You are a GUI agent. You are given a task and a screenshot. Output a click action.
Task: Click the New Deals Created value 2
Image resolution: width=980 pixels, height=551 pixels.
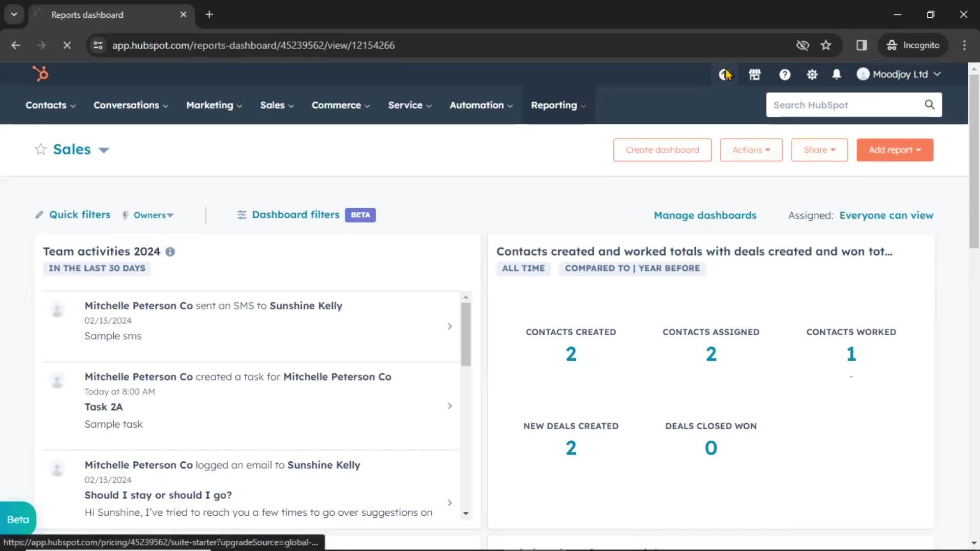pyautogui.click(x=571, y=448)
